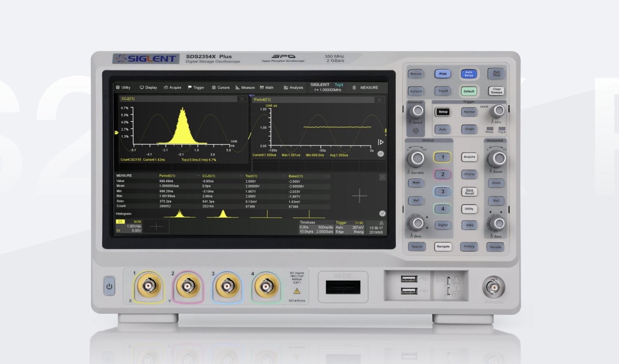This screenshot has width=619, height=364.
Task: Hit the blue Auto Setup button
Action: point(469,74)
